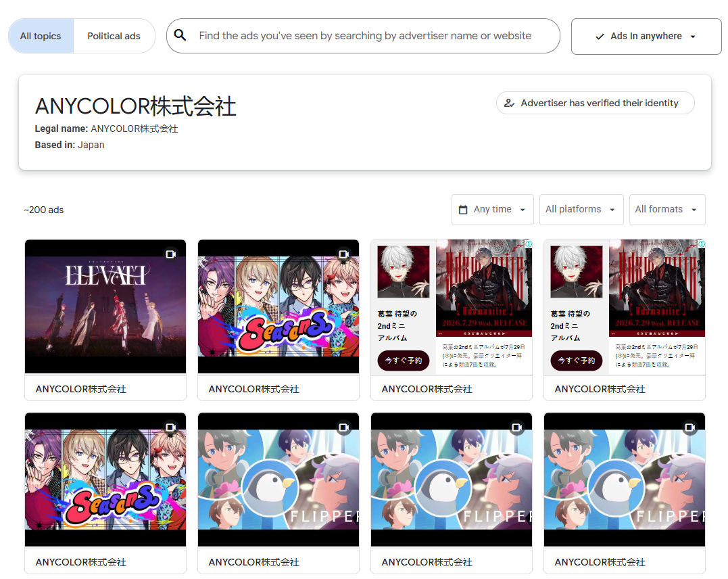Image resolution: width=728 pixels, height=579 pixels.
Task: Expand the All platforms filter
Action: tap(581, 210)
